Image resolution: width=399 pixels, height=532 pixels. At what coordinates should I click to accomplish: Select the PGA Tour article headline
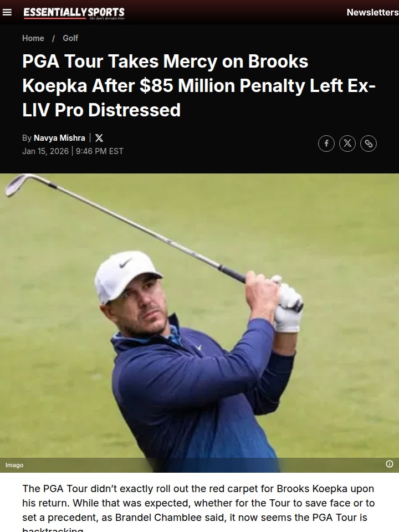coord(199,85)
